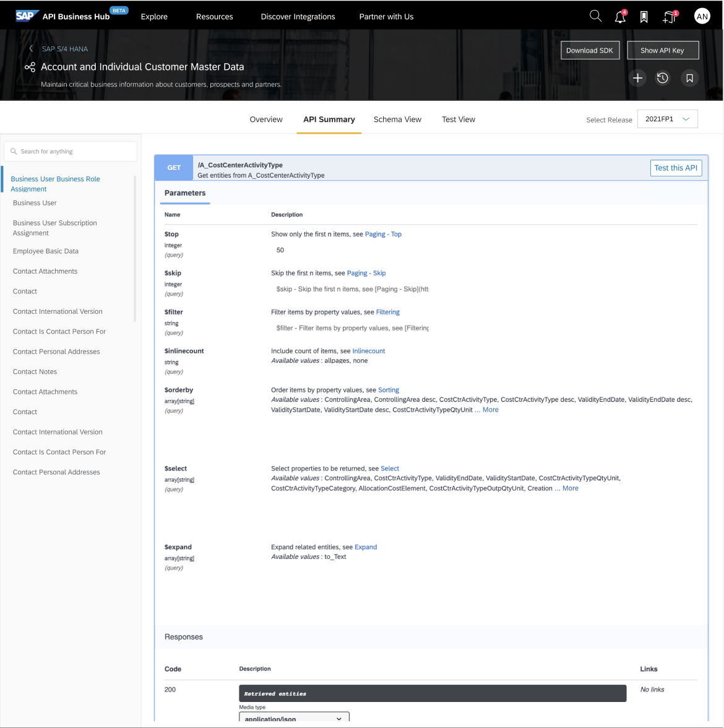Open the notifications bell with 4 alerts
The height and width of the screenshot is (728, 724).
[619, 17]
